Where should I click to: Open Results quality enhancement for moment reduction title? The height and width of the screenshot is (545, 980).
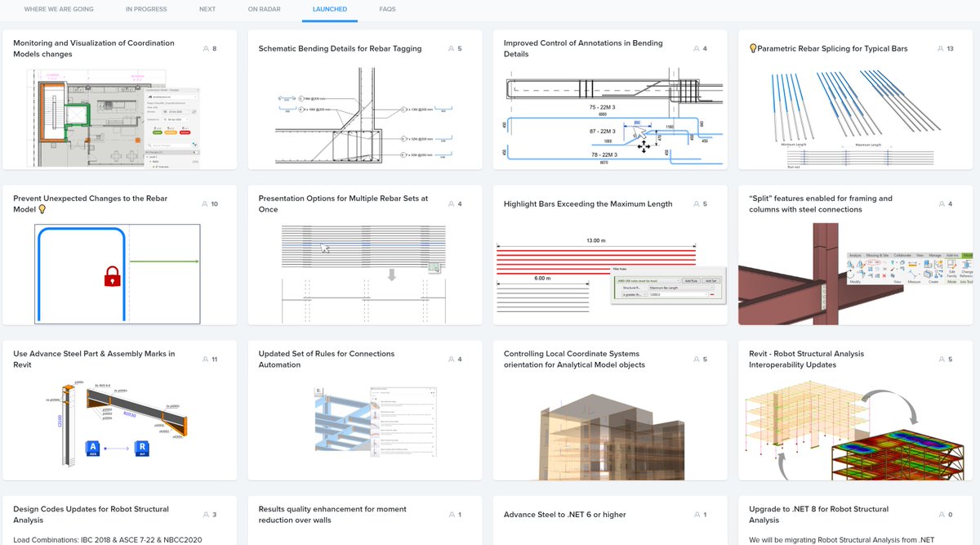coord(332,514)
